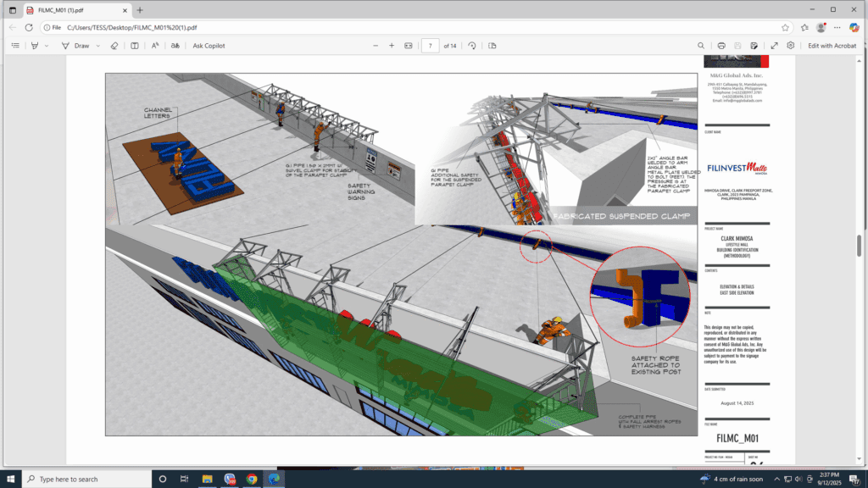The image size is (868, 488).
Task: Switch to the FILMC_M01 PDF tab
Action: [x=59, y=10]
